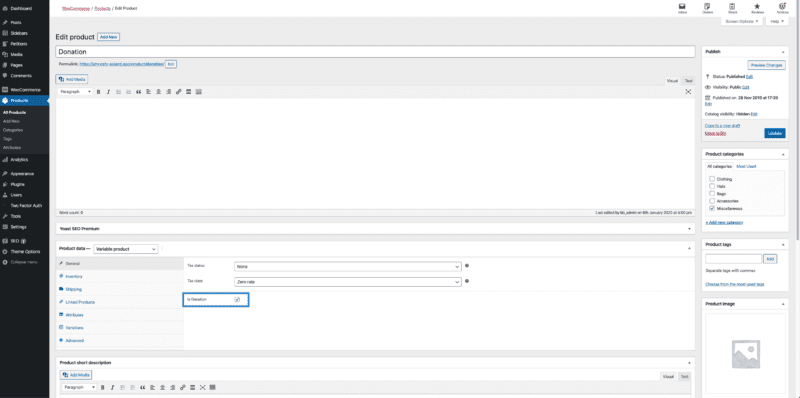
Task: Insert link in main editor toolbar
Action: (179, 92)
